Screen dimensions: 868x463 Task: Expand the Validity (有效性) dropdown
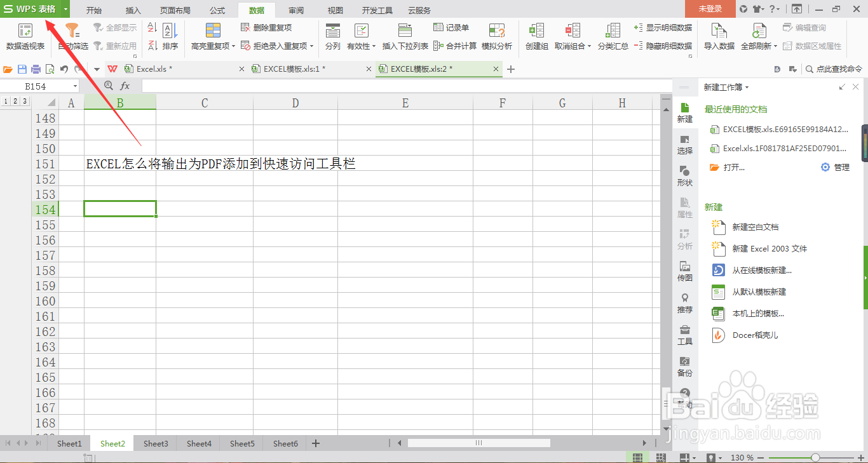tap(374, 46)
